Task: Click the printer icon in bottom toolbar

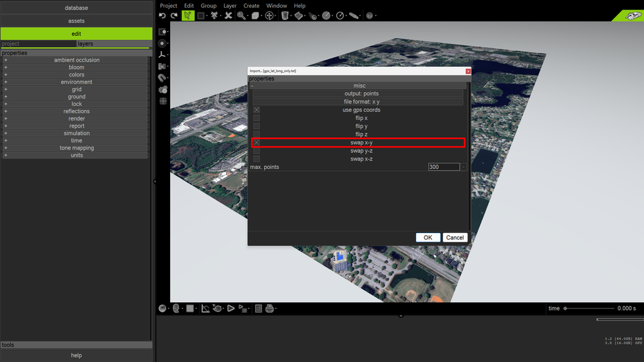Action: 270,309
